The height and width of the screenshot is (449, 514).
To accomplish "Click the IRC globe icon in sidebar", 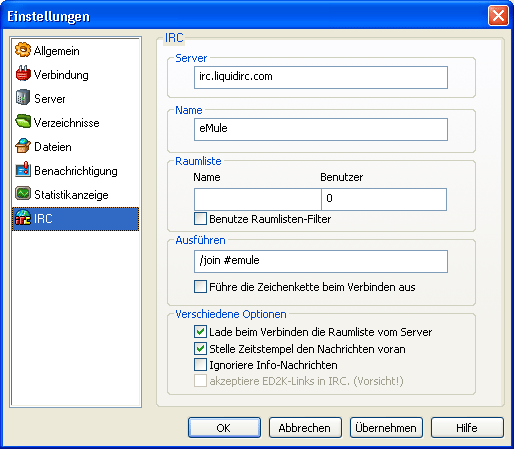I will [23, 218].
